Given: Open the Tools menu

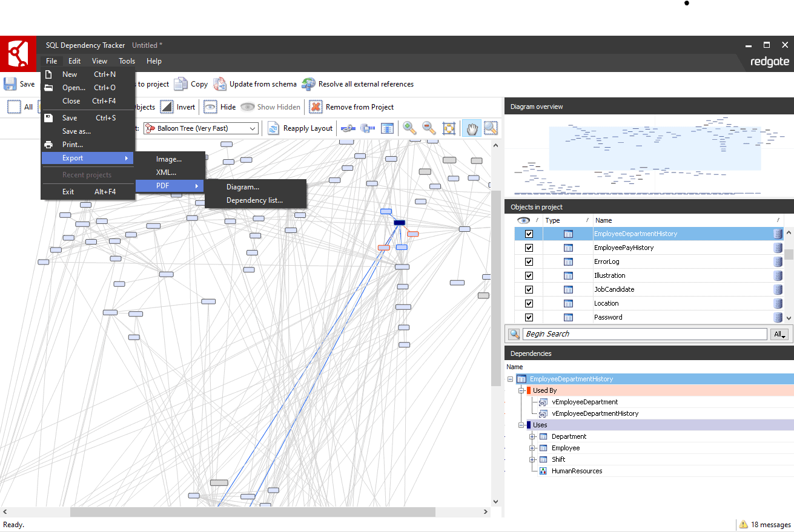Looking at the screenshot, I should point(127,61).
